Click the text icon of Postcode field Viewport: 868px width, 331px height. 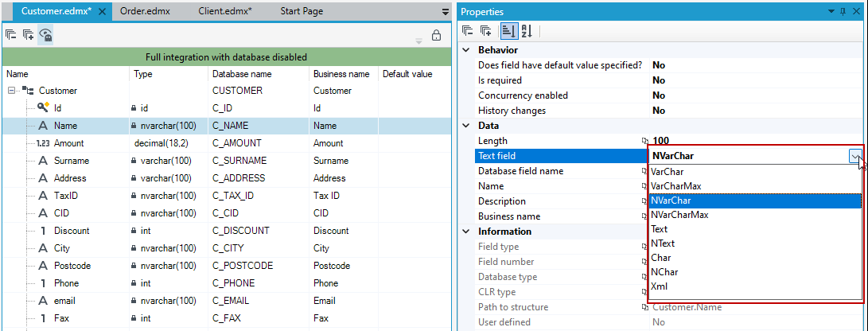pyautogui.click(x=43, y=266)
